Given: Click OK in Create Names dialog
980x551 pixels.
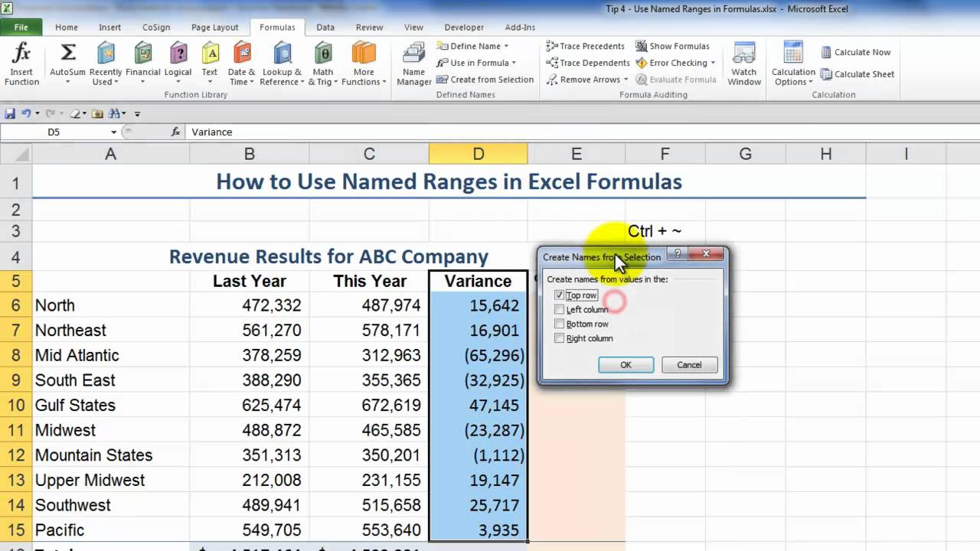Looking at the screenshot, I should [x=626, y=364].
